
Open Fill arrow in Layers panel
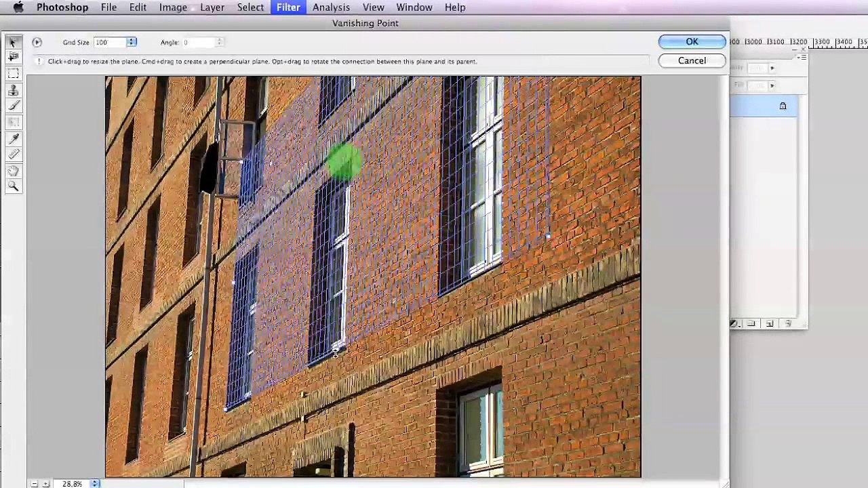[x=772, y=85]
